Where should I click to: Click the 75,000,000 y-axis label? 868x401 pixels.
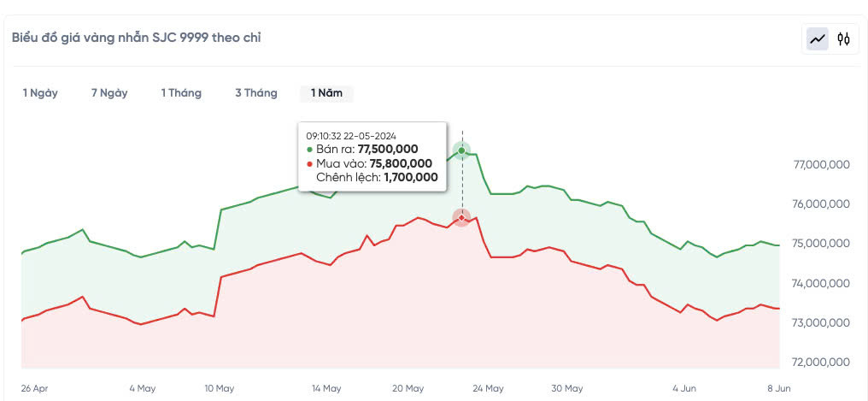click(x=821, y=244)
